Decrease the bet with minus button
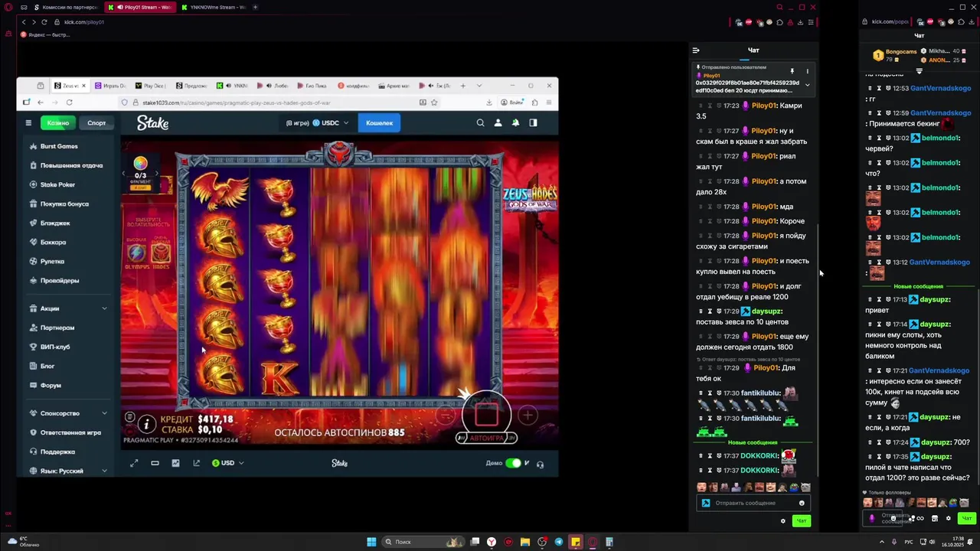The image size is (980, 551). pos(445,415)
